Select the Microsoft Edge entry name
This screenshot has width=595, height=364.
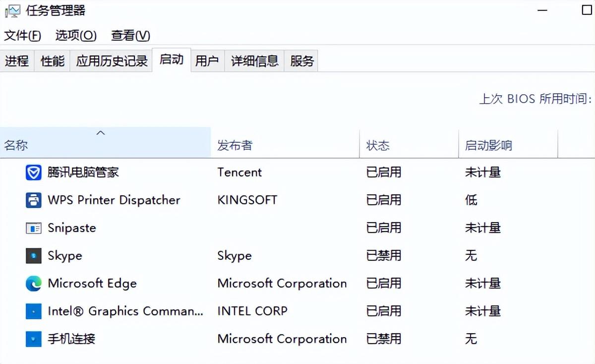(92, 284)
